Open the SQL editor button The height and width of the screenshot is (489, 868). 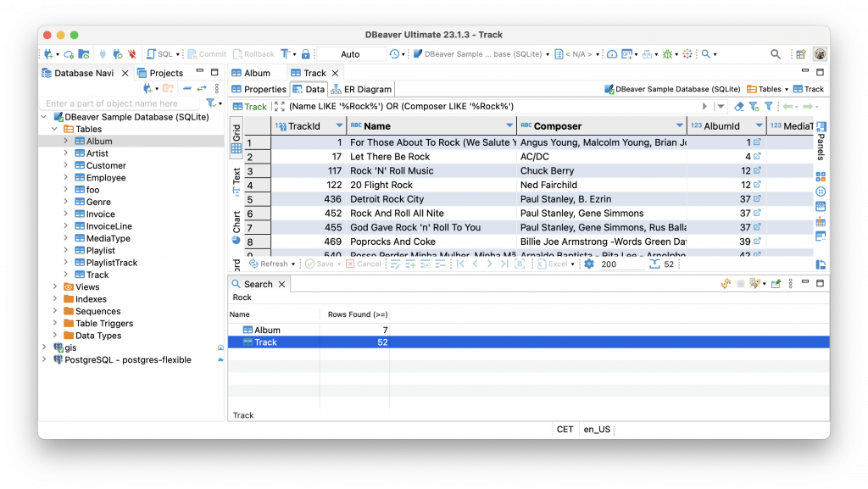tap(160, 54)
